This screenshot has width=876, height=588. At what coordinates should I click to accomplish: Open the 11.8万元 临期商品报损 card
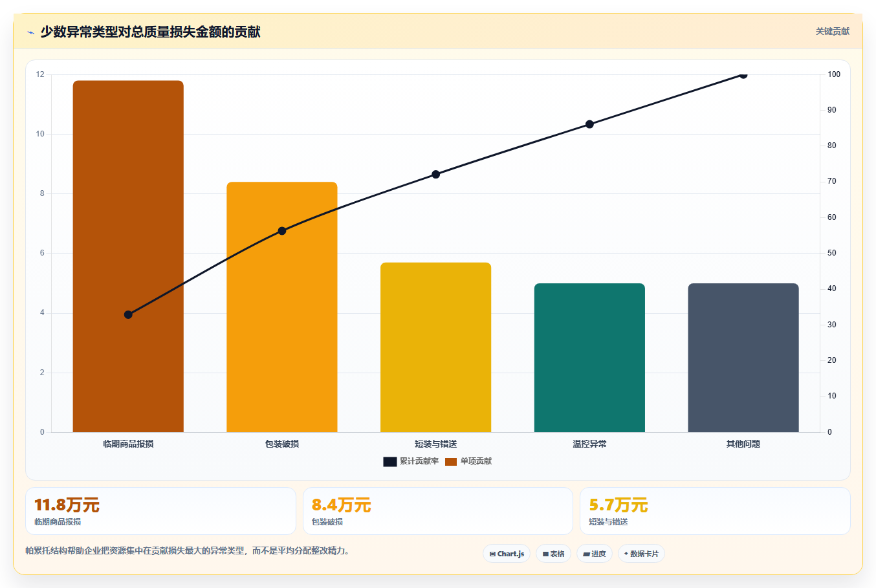pos(160,511)
